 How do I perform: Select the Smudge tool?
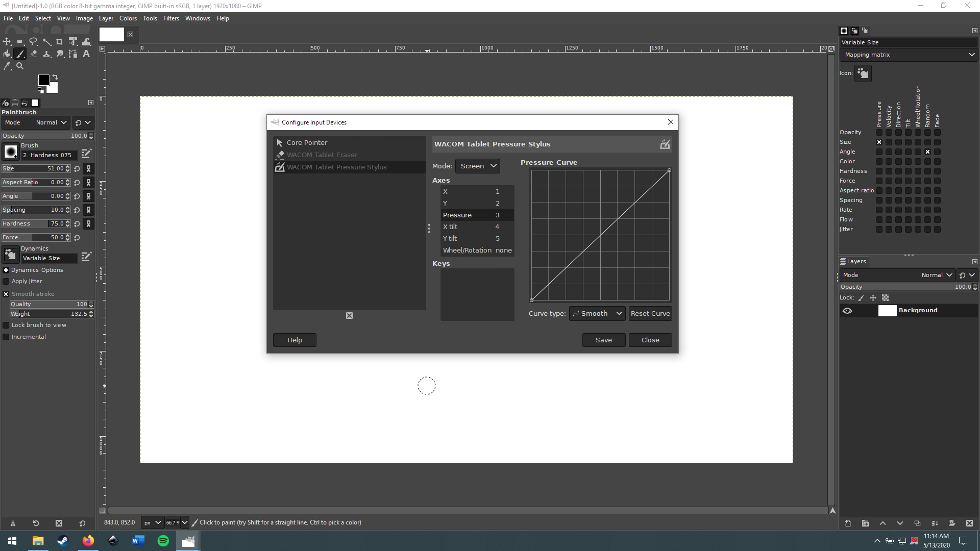[x=60, y=54]
